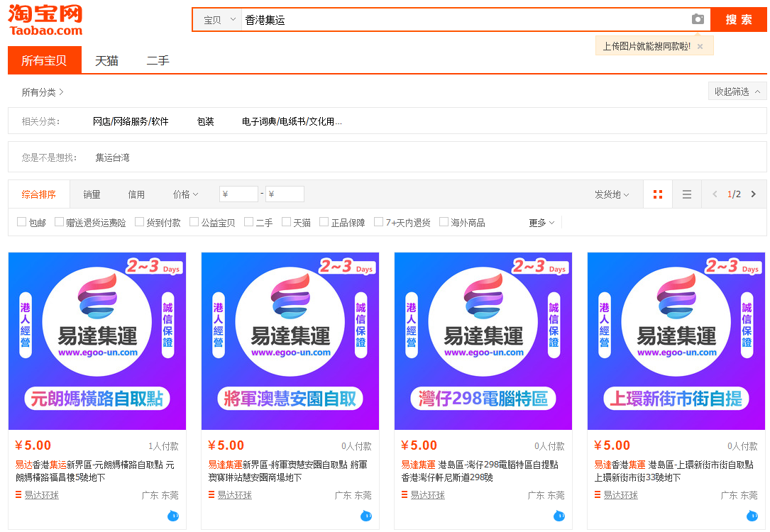This screenshot has width=770, height=532.
Task: Visit 易达环球 shop from 上環 listing
Action: click(x=621, y=495)
